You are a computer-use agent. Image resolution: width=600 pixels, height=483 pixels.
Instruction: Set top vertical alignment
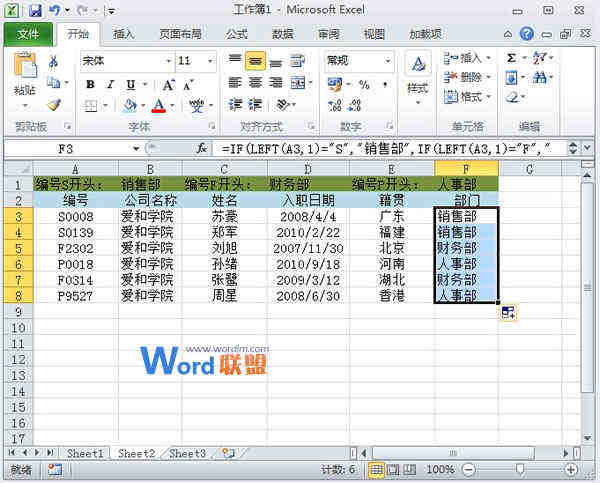click(x=235, y=60)
